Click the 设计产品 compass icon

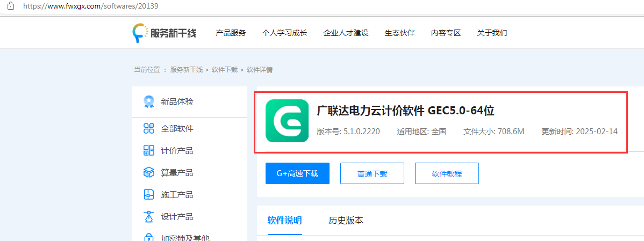pyautogui.click(x=149, y=216)
